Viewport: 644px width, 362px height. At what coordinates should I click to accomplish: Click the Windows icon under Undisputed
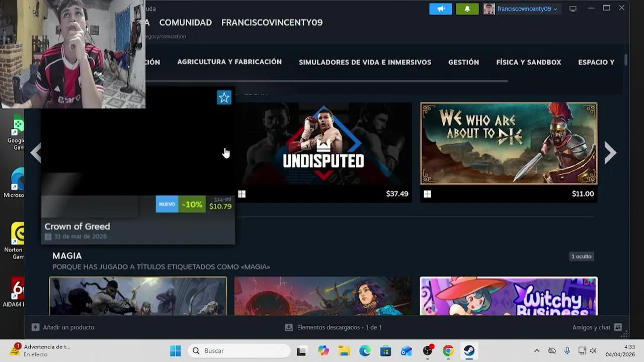point(242,194)
